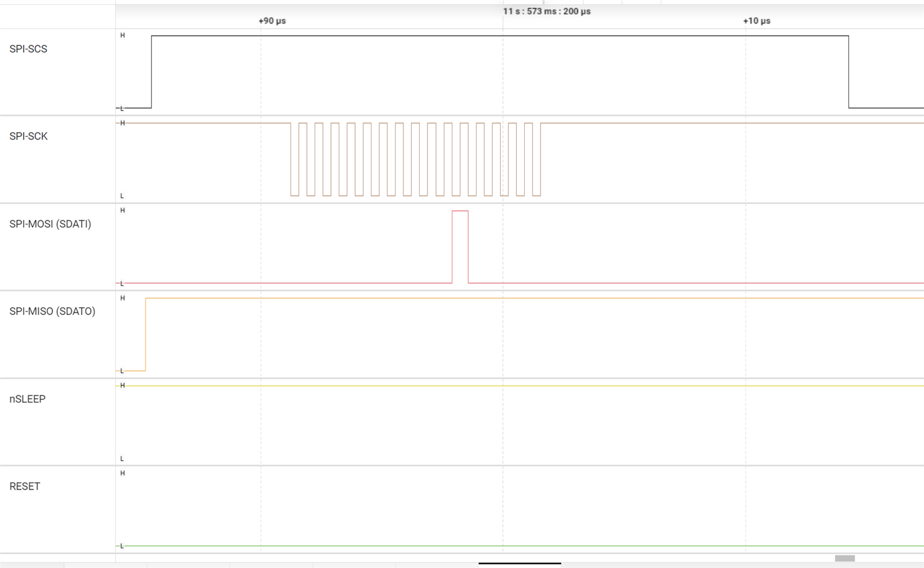Click the horizontal scrollbar thumb
The height and width of the screenshot is (568, 924).
pos(845,558)
